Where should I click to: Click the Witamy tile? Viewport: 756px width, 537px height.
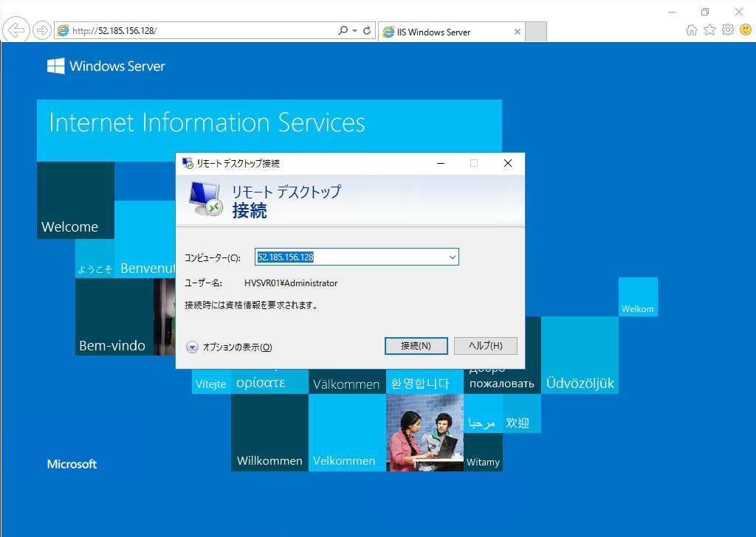[483, 452]
